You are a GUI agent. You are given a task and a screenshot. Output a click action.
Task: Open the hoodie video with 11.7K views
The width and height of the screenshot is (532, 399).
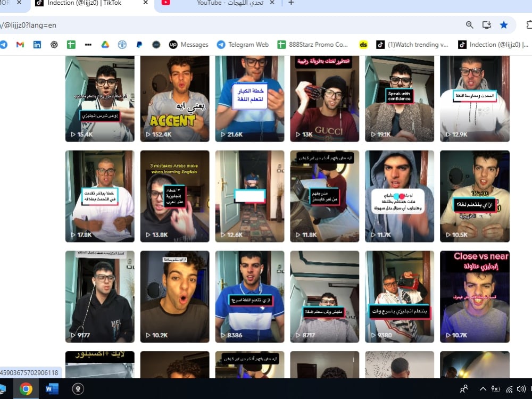400,196
